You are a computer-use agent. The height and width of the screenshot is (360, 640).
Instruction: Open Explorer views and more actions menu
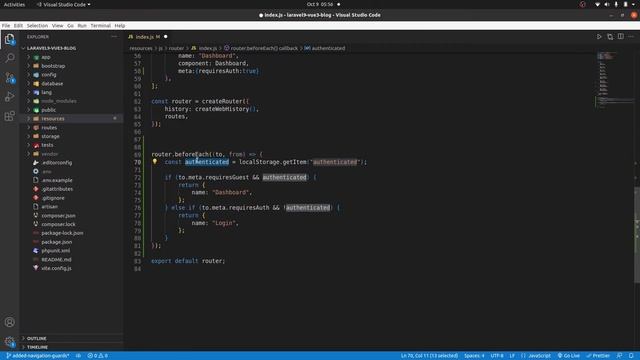114,37
